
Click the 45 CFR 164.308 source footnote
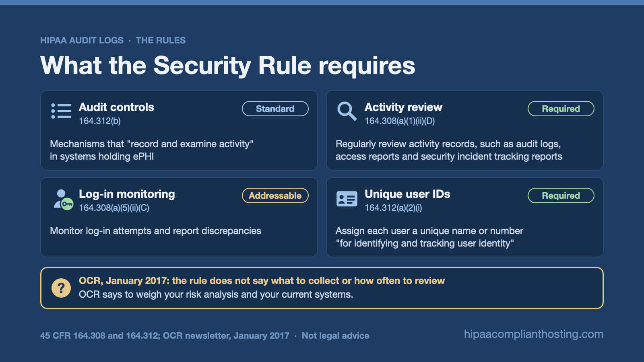click(x=165, y=336)
